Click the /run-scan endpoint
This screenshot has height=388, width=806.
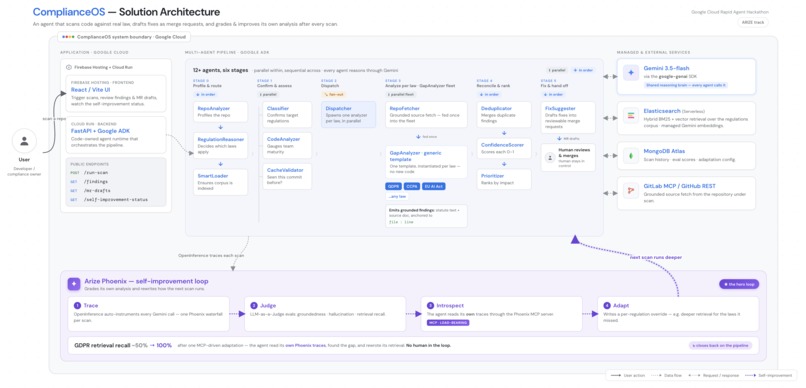(95, 173)
